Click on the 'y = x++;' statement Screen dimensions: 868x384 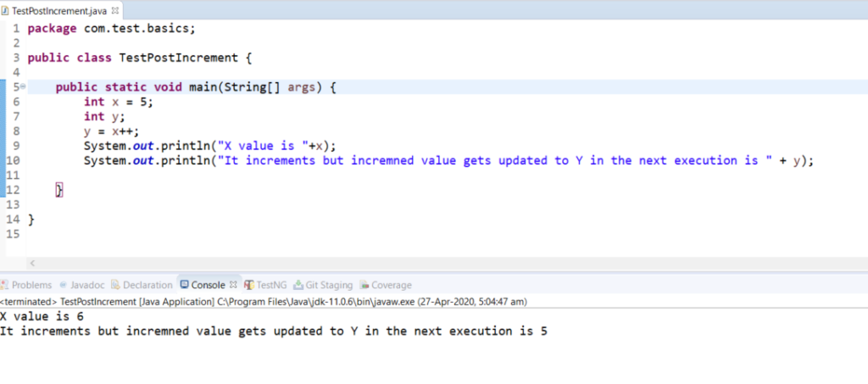click(x=117, y=131)
